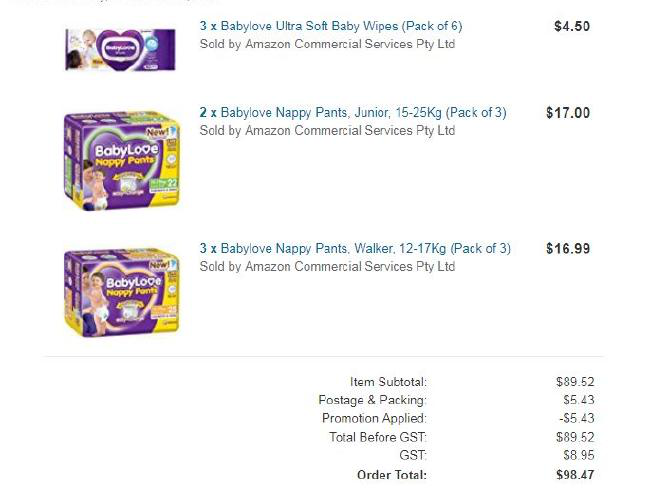This screenshot has width=650, height=488.
Task: Click the seller text under Walker Nappy Pants
Action: 327,266
